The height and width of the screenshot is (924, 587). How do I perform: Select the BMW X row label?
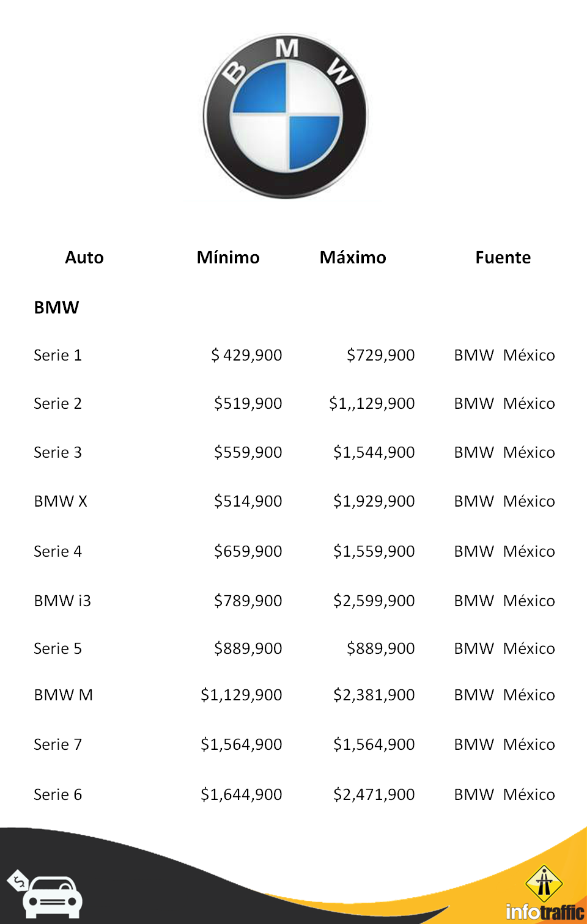point(61,501)
